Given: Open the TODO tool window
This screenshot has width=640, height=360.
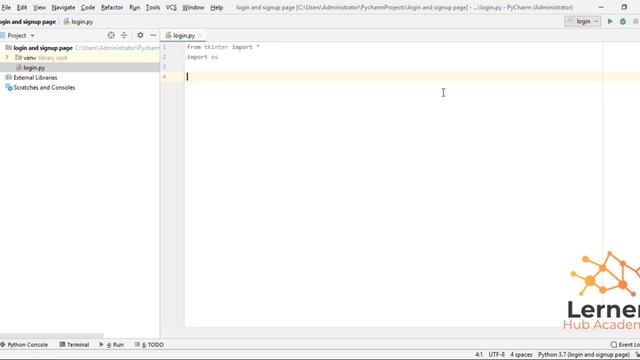Looking at the screenshot, I should [149, 344].
